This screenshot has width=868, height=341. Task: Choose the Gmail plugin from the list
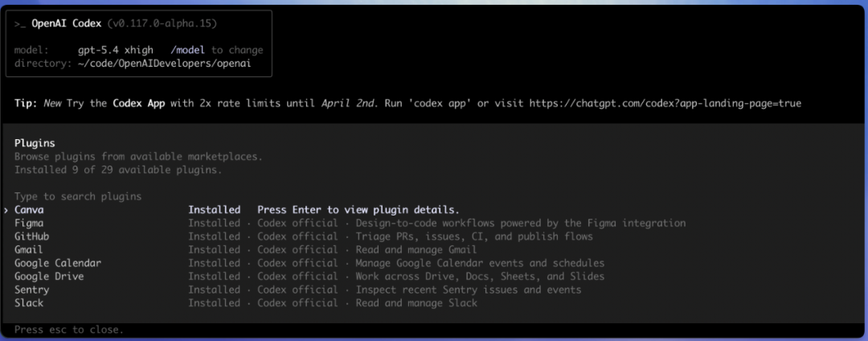point(29,250)
